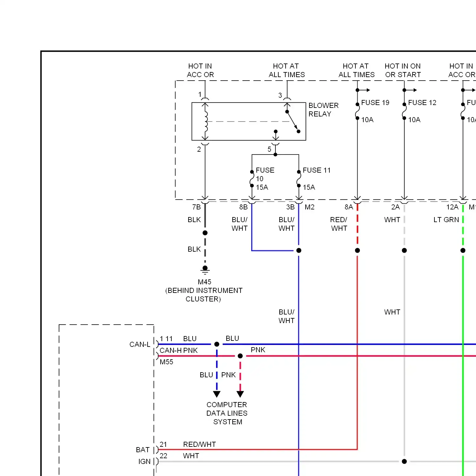Select the LT GRN wire label
Viewport: 476px width, 476px height.
(x=446, y=220)
